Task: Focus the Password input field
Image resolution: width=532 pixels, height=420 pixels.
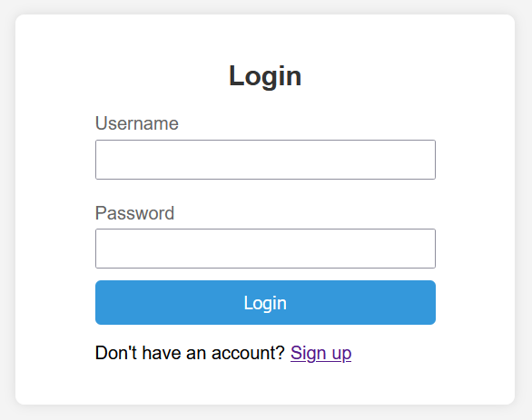Action: (265, 249)
